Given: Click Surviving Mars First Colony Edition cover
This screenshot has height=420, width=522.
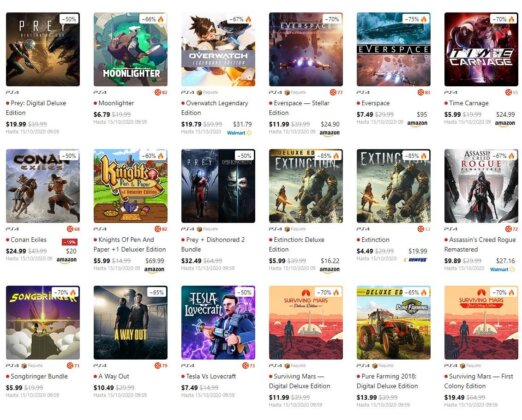Looking at the screenshot, I should point(481,322).
